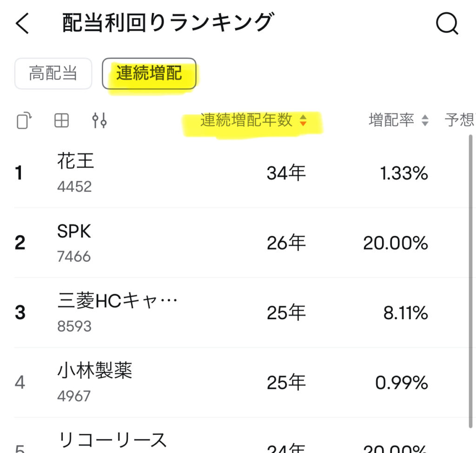Sort by 増配率 arrow icon
The image size is (476, 453).
pos(424,121)
